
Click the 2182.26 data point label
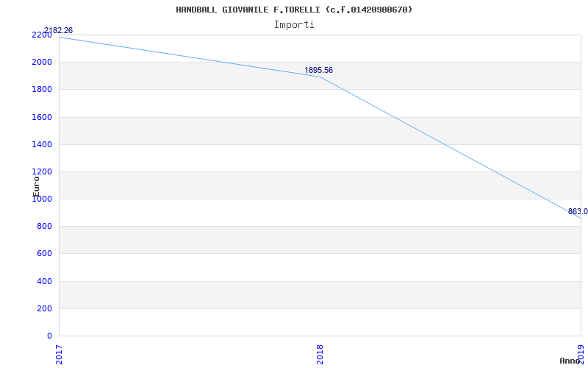[x=58, y=30]
